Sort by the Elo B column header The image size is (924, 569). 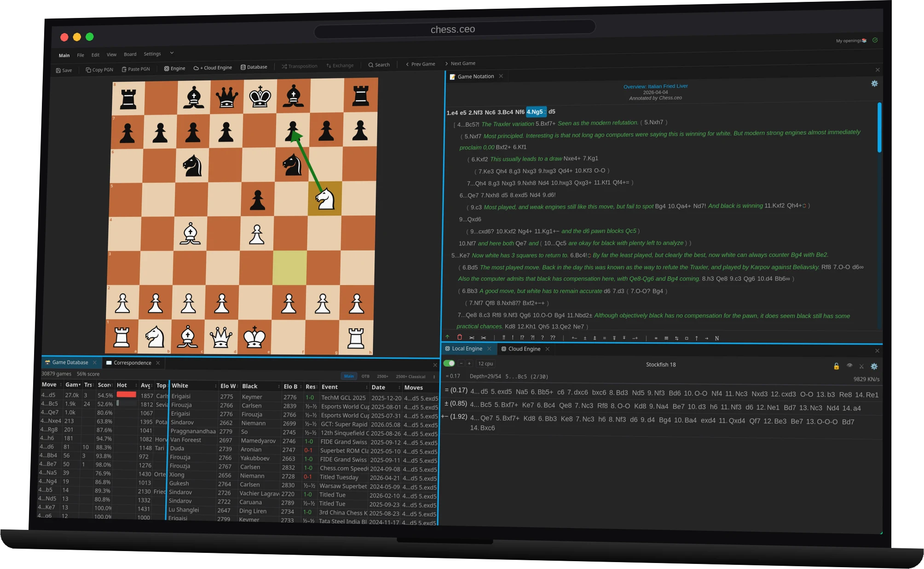pos(292,387)
